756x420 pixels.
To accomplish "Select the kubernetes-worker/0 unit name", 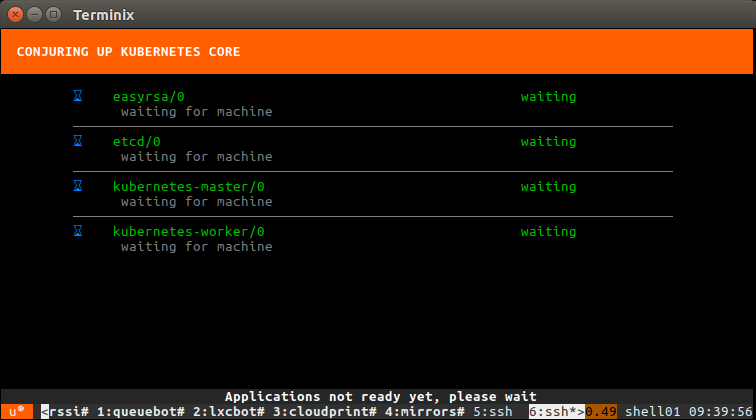I will pos(189,232).
